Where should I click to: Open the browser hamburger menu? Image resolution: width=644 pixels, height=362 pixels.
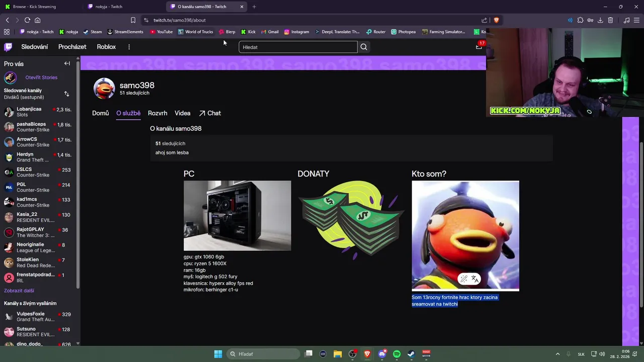point(636,20)
